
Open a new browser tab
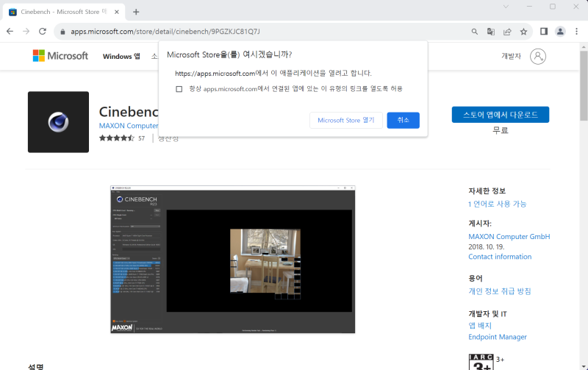136,12
